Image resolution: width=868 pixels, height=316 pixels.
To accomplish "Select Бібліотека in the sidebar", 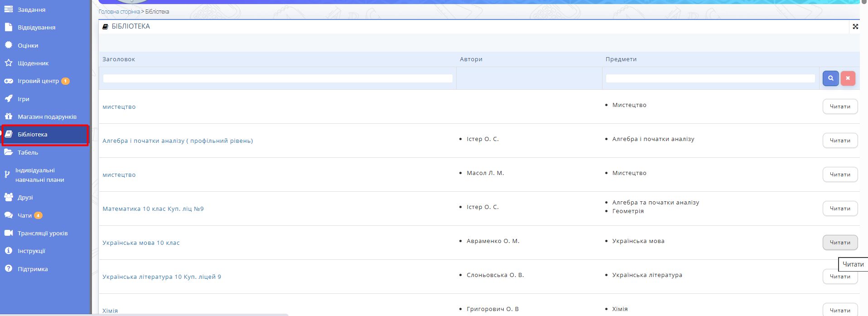I will tap(32, 135).
